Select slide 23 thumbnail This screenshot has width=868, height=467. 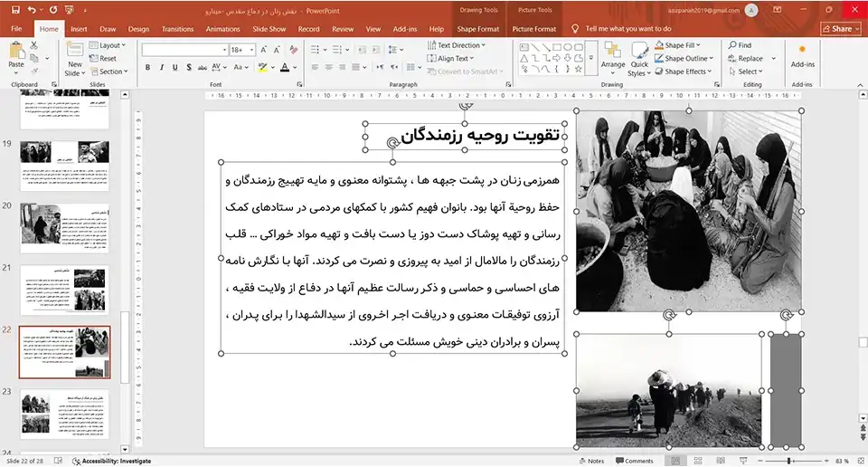[x=65, y=415]
